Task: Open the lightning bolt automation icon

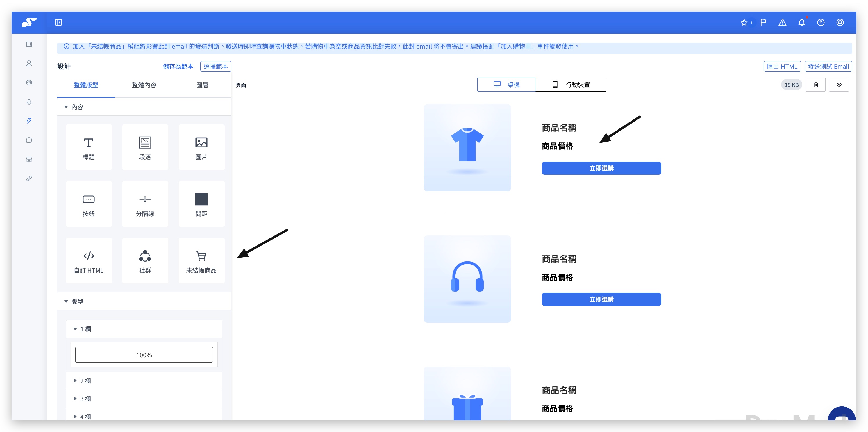Action: point(29,121)
